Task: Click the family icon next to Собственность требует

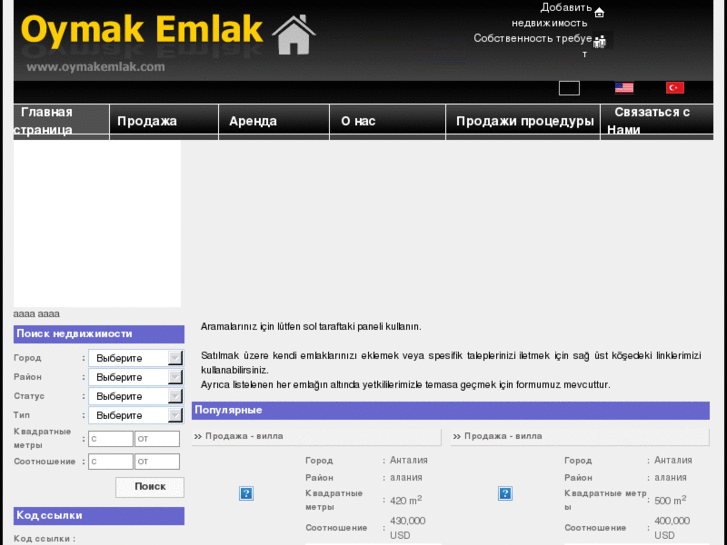Action: pyautogui.click(x=599, y=41)
